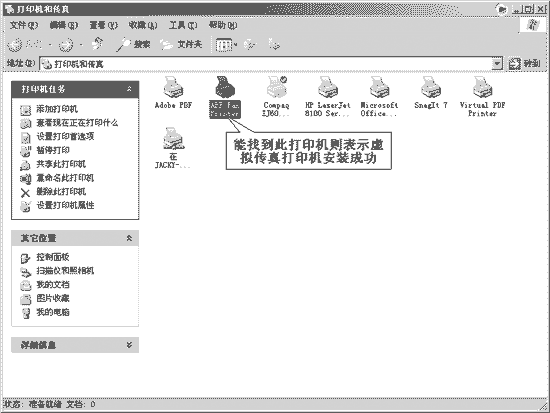Collapse the 其它位置 panel
The width and height of the screenshot is (550, 413).
point(129,238)
